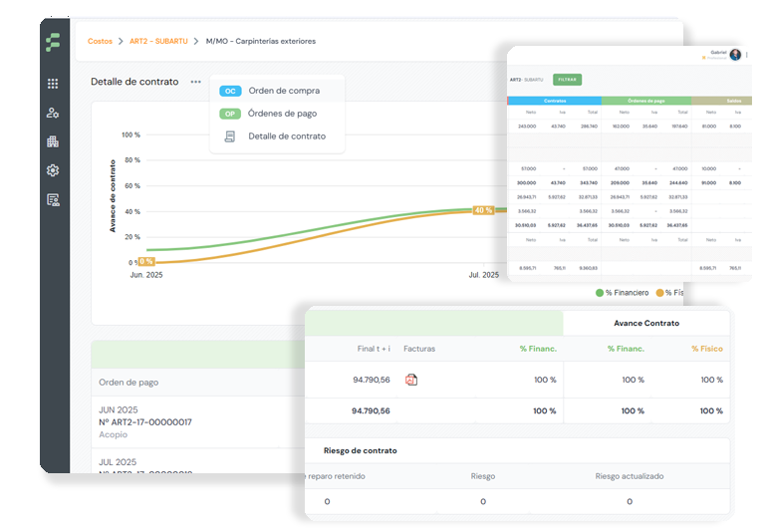The width and height of the screenshot is (767, 532).
Task: Open the apps grid menu in sidebar
Action: click(53, 85)
